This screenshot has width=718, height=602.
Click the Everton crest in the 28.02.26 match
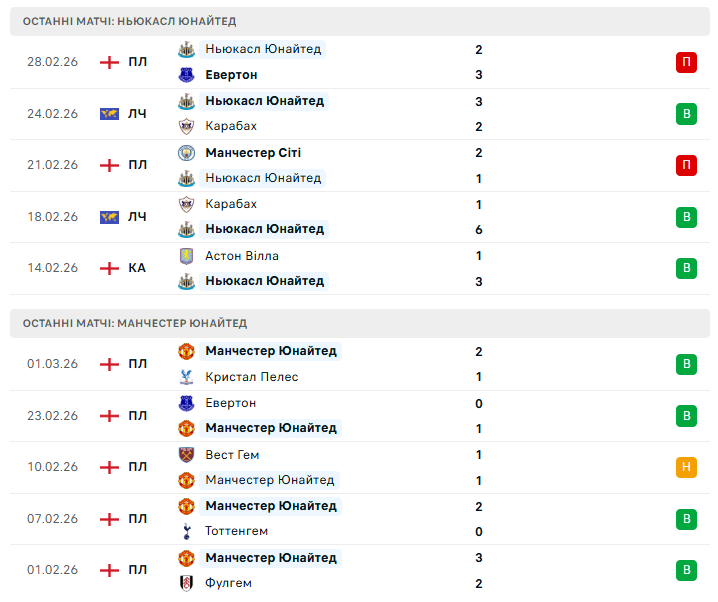point(186,75)
